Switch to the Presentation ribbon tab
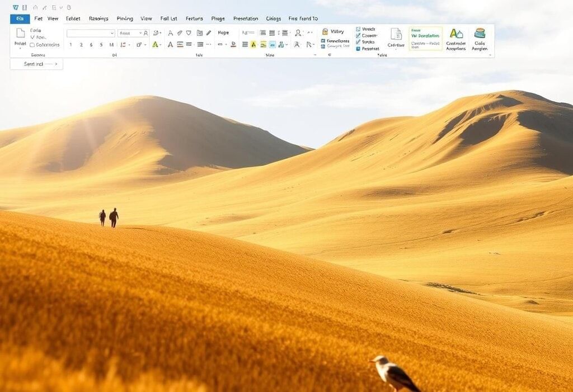 pyautogui.click(x=246, y=18)
